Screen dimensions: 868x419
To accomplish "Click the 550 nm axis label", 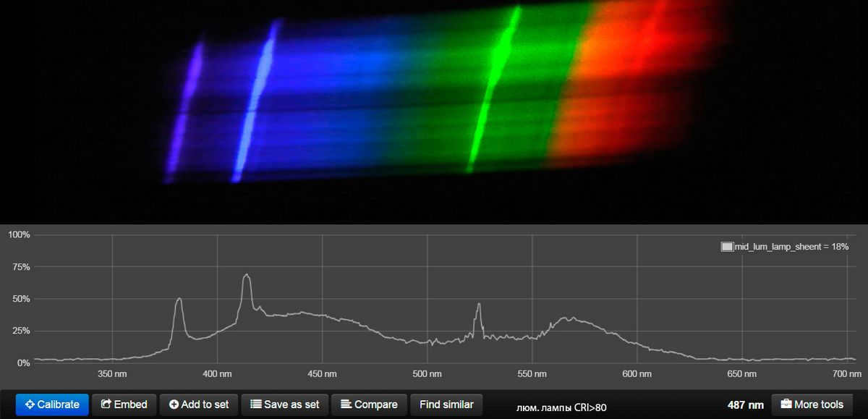I will point(532,374).
